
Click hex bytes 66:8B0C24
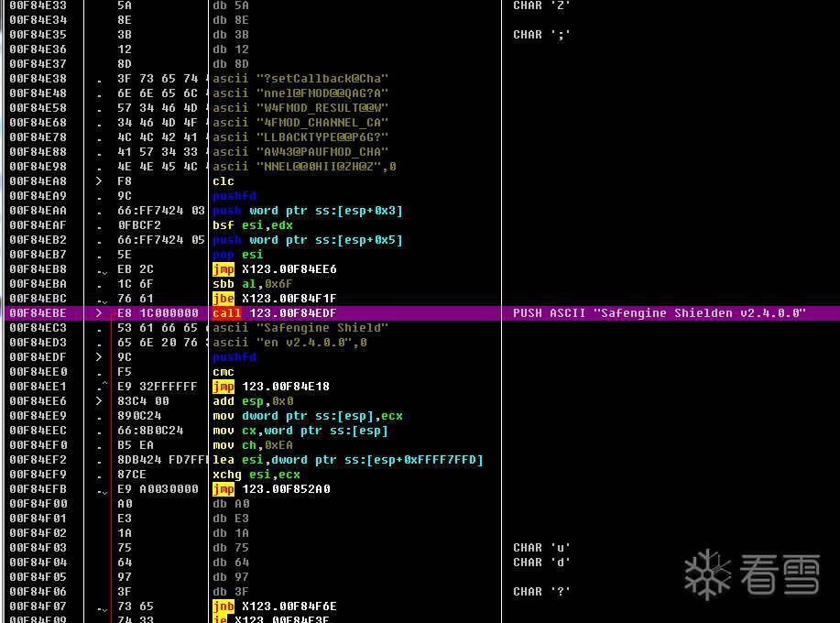point(150,431)
